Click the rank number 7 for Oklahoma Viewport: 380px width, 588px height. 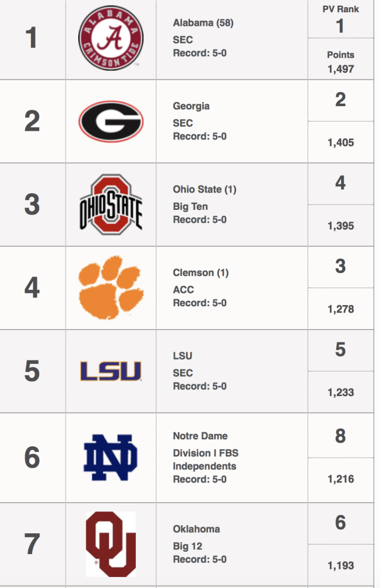click(32, 544)
